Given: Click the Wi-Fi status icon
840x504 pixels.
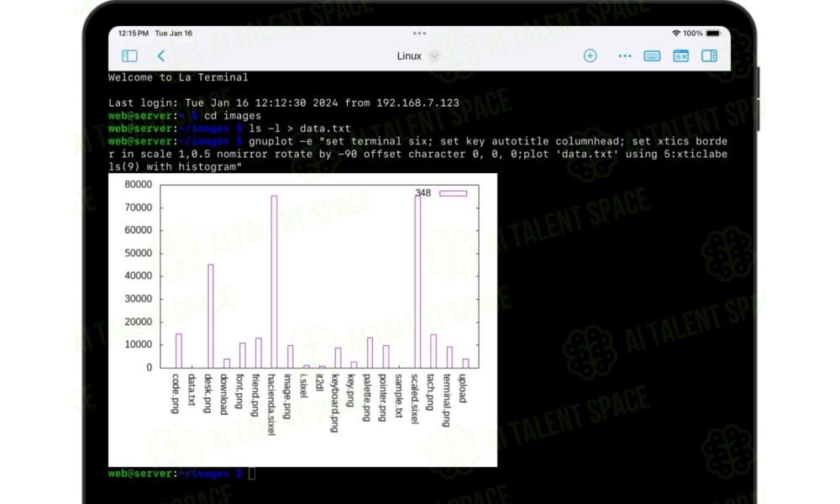Looking at the screenshot, I should [676, 34].
